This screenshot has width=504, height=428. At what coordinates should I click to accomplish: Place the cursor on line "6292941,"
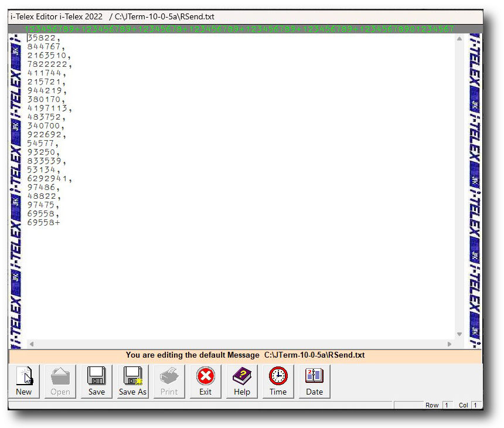tap(49, 178)
